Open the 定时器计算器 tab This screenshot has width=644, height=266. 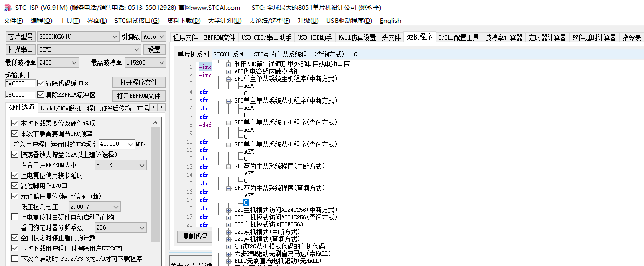[x=547, y=37]
